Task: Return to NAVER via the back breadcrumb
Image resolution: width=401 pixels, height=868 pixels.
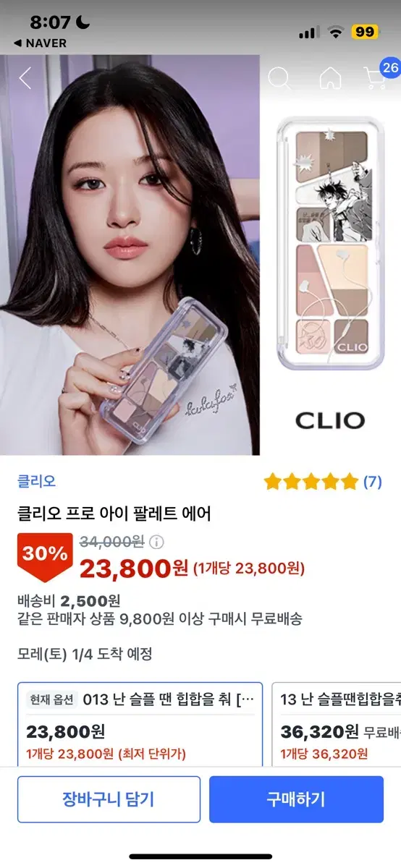Action: click(40, 43)
